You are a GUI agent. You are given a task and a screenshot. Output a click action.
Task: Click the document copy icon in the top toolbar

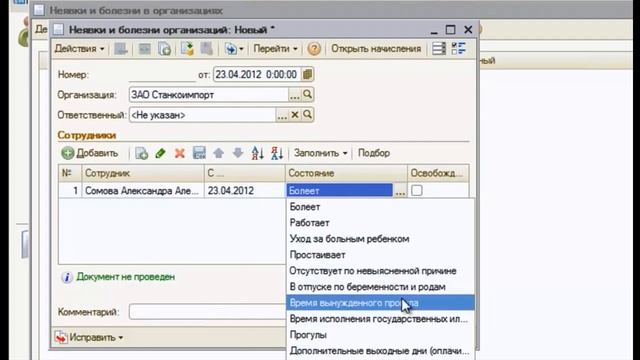click(164, 49)
